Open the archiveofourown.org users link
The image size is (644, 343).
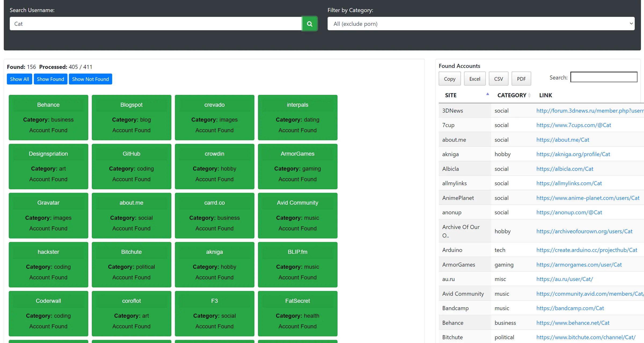[x=584, y=231]
